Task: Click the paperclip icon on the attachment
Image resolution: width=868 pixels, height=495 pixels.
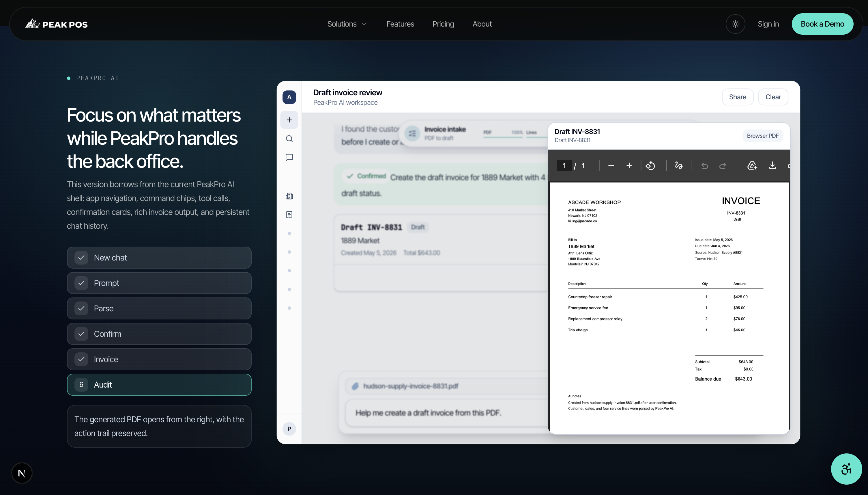Action: click(355, 386)
